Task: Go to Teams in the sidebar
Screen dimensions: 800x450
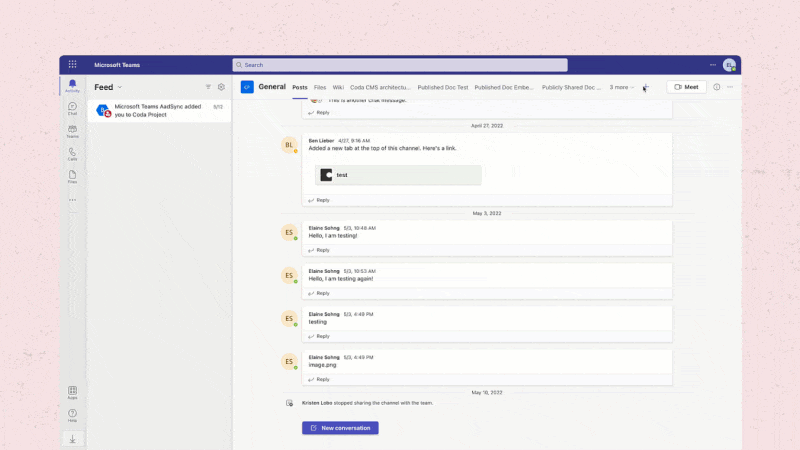Action: click(72, 130)
